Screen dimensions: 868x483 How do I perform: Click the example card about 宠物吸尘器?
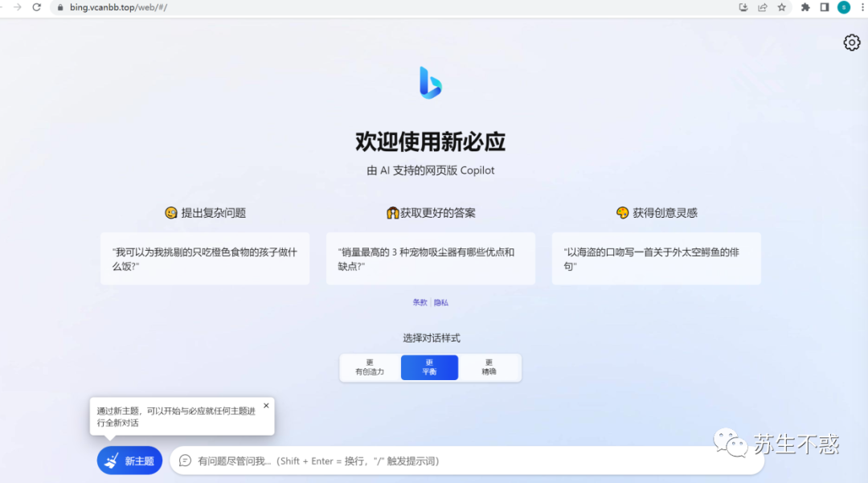(x=431, y=258)
